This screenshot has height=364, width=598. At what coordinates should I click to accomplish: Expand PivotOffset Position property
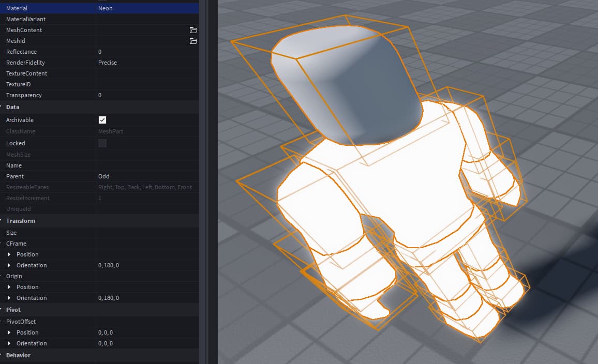point(9,332)
